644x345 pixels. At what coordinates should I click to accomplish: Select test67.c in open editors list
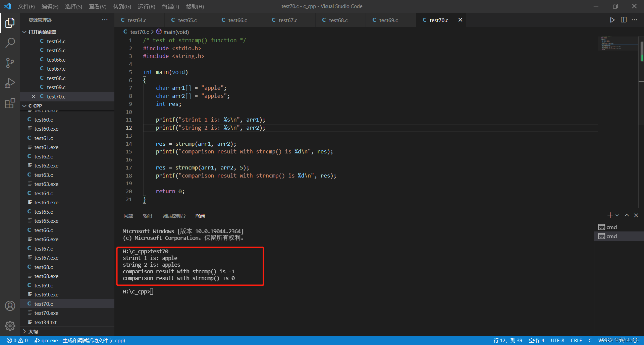[x=67, y=69]
